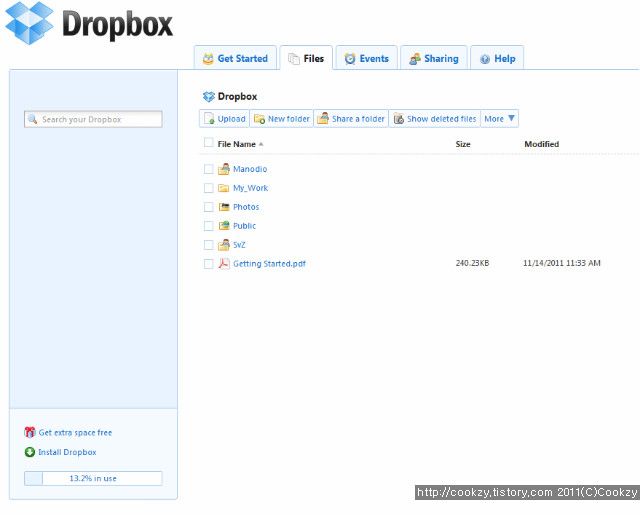Switch to the Get Started tab
Screen dimensions: 640x515
tap(236, 58)
